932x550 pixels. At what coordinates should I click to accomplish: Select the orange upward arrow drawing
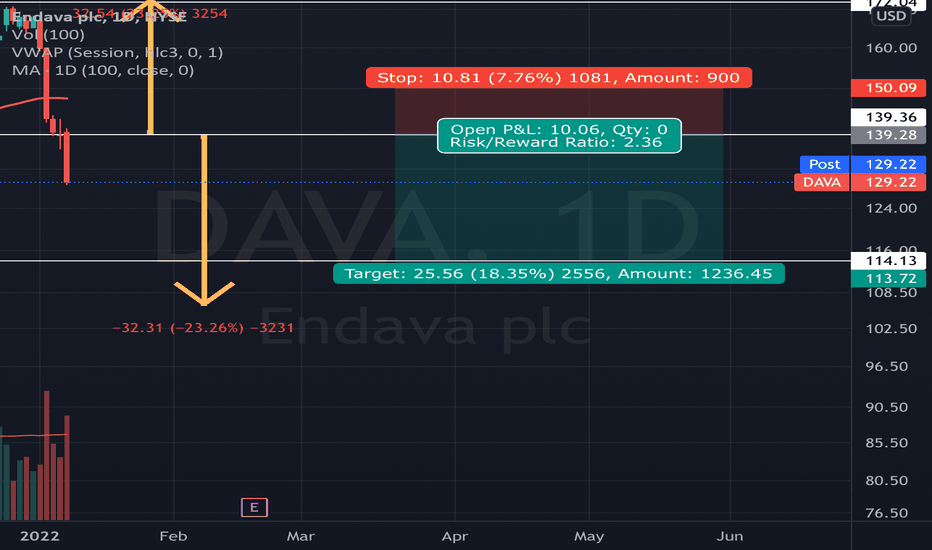[150, 67]
